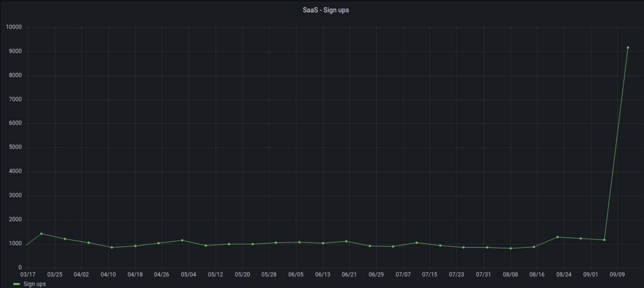
Task: Select the data point near 04/10
Action: pyautogui.click(x=112, y=248)
